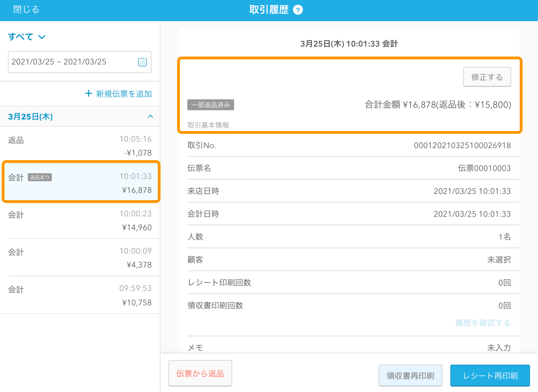538x392 pixels.
Task: Click the 返品あり badge on transaction
Action: pyautogui.click(x=40, y=177)
